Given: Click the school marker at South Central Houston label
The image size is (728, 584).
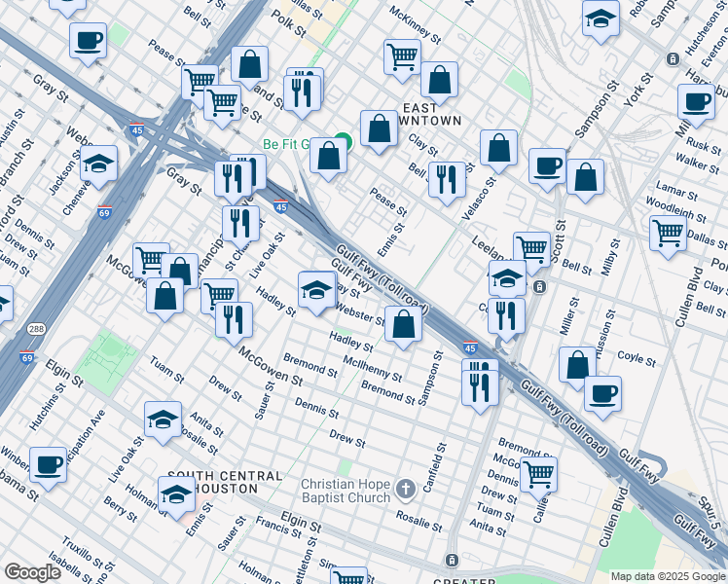Looking at the screenshot, I should [176, 495].
